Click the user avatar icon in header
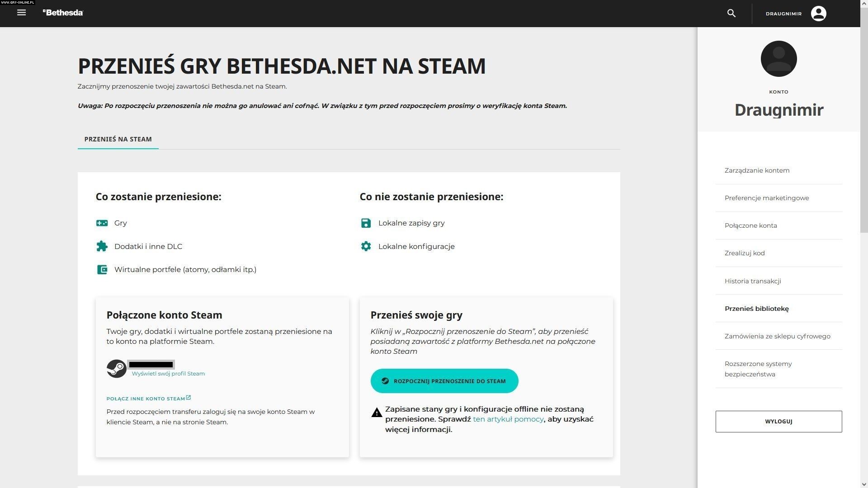 (x=818, y=14)
